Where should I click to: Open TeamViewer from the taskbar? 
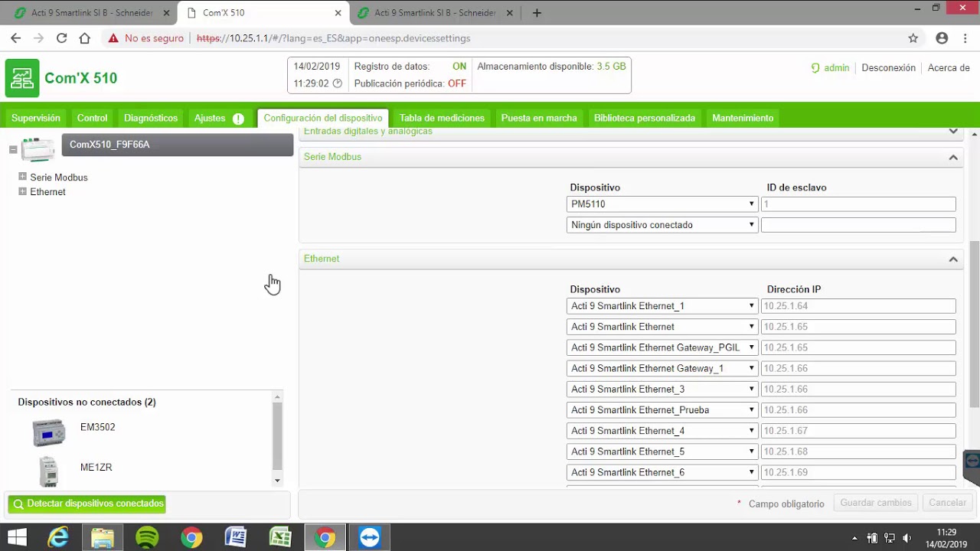click(369, 538)
